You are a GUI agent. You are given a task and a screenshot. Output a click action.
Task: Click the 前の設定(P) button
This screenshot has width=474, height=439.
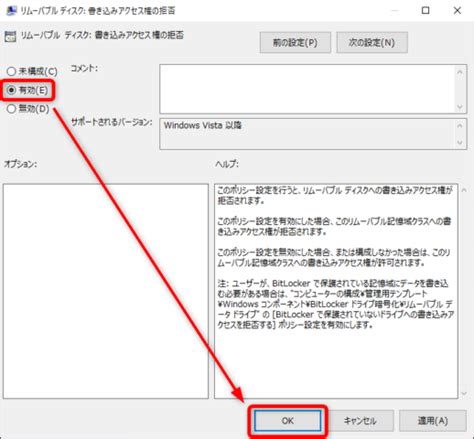(295, 43)
